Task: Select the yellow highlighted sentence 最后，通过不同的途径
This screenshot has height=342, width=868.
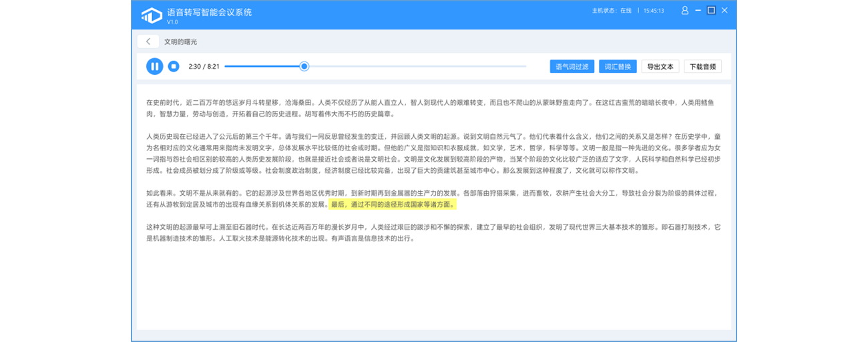Action: pyautogui.click(x=393, y=204)
